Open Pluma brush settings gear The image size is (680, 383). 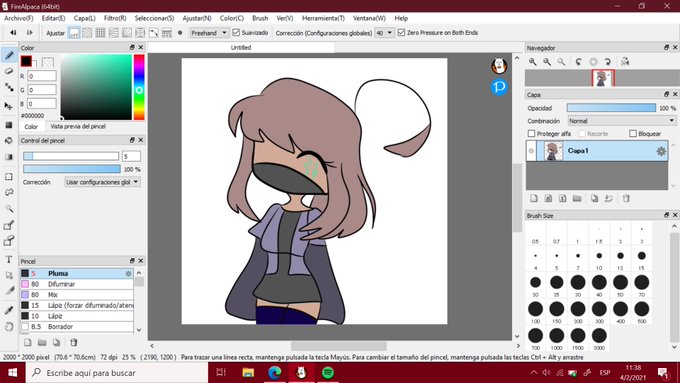tap(128, 274)
